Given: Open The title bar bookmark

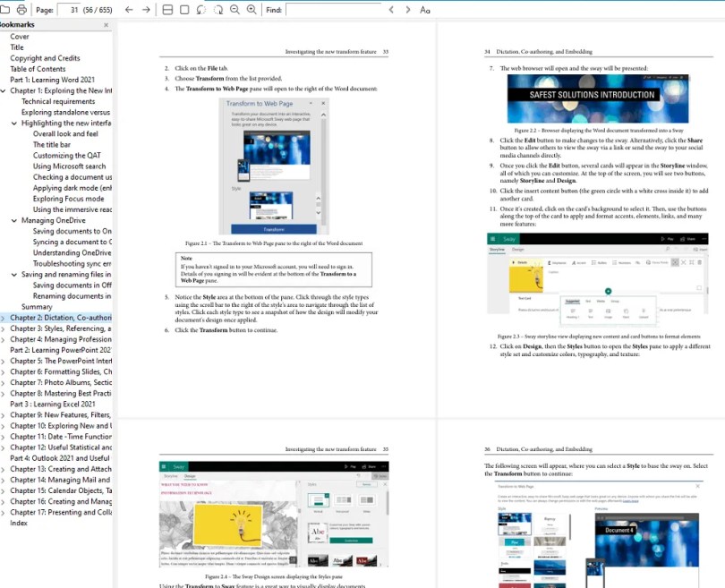Looking at the screenshot, I should pos(52,145).
